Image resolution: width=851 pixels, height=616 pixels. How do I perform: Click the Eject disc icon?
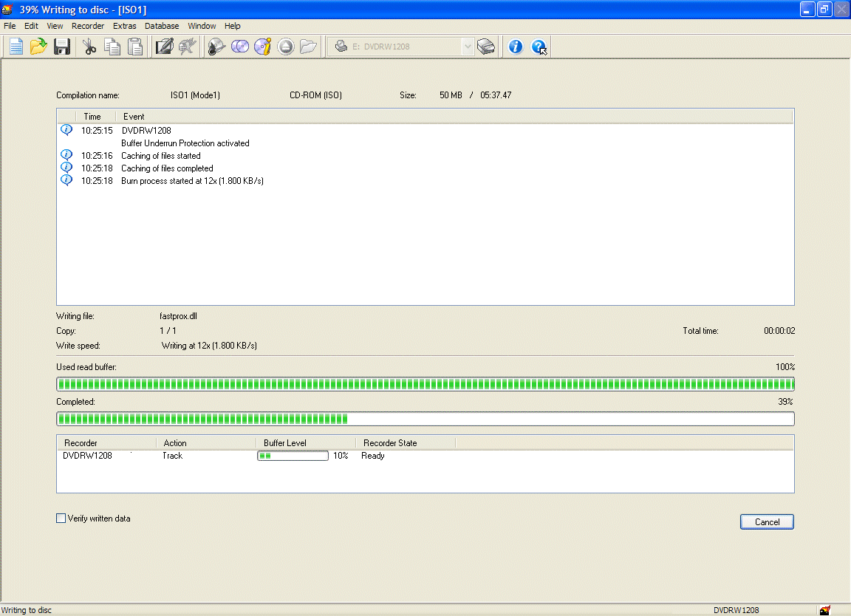coord(286,47)
